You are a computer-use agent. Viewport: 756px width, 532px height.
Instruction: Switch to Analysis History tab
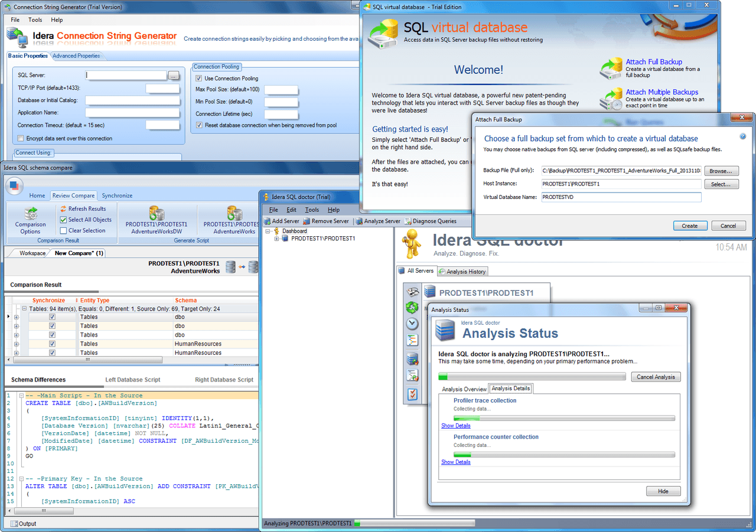[462, 272]
